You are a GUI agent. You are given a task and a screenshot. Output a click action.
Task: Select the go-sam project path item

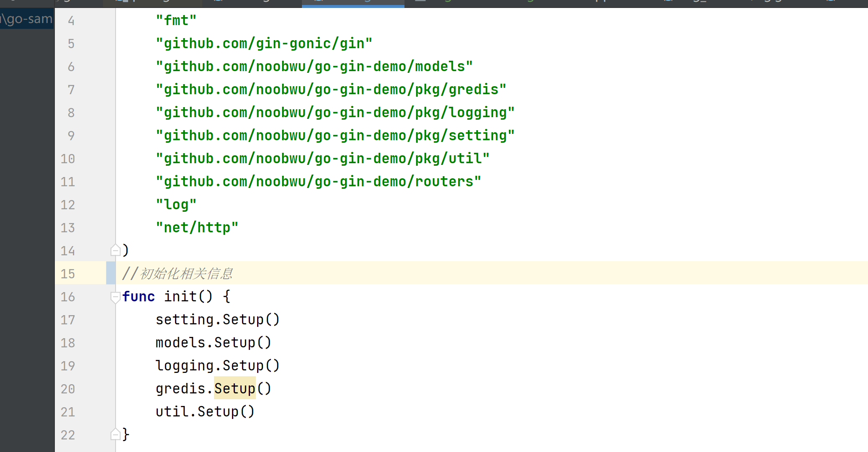(27, 19)
